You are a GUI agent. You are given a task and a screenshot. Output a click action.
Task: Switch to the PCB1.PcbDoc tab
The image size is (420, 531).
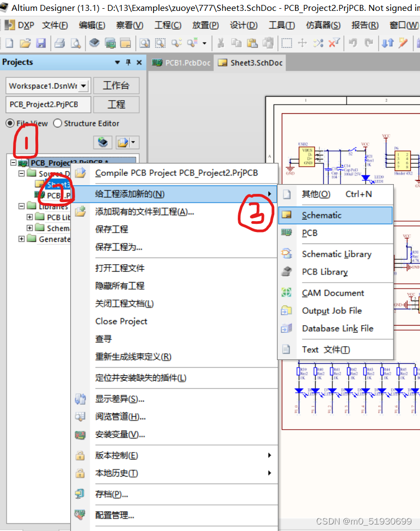pyautogui.click(x=181, y=63)
